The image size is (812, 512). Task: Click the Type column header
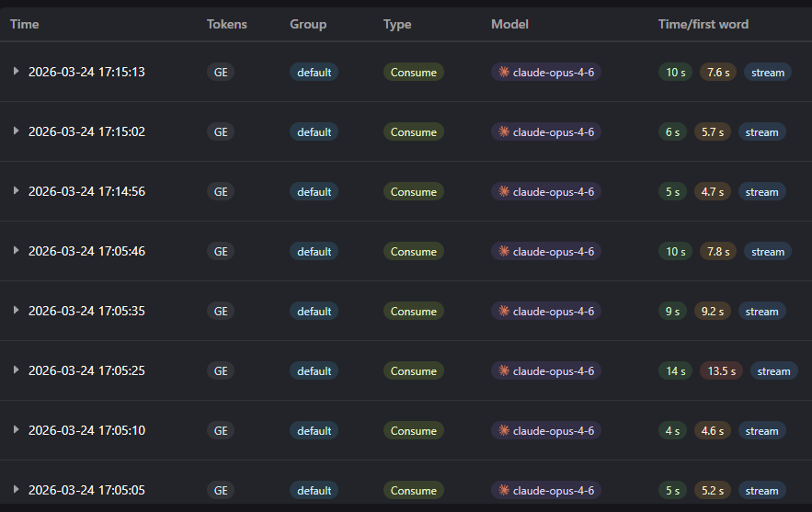pos(397,24)
